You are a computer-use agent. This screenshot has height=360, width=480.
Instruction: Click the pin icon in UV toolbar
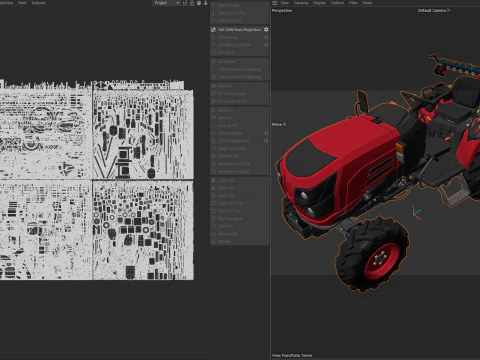coord(206,3)
